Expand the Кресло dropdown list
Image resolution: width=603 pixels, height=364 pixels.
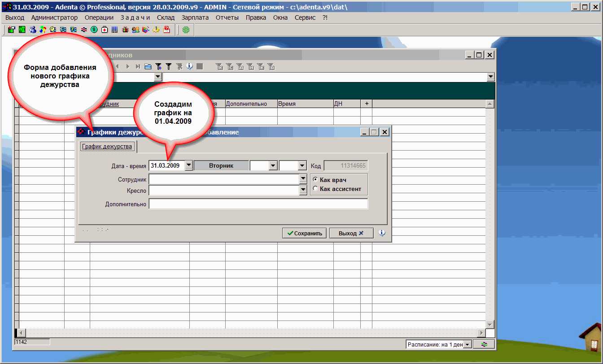tap(302, 191)
